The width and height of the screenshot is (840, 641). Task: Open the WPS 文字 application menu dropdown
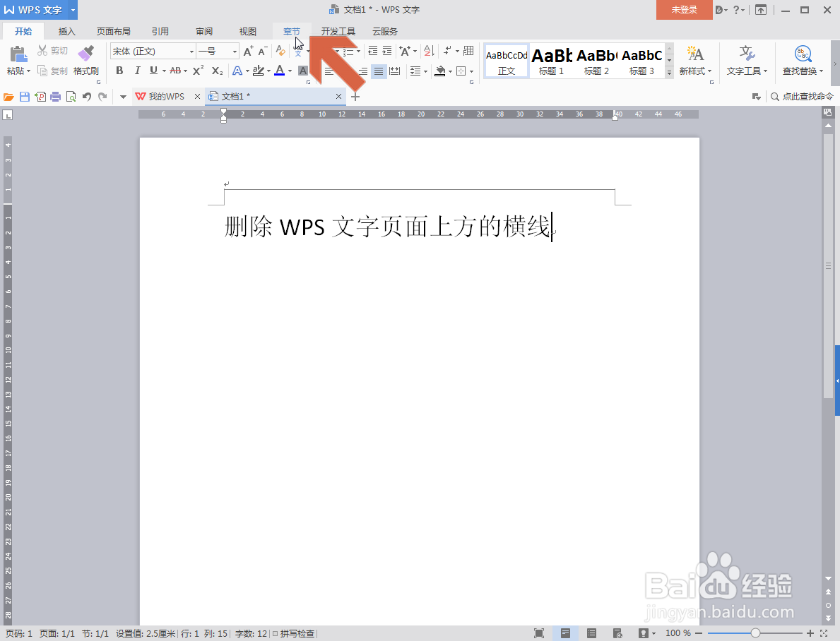point(73,10)
